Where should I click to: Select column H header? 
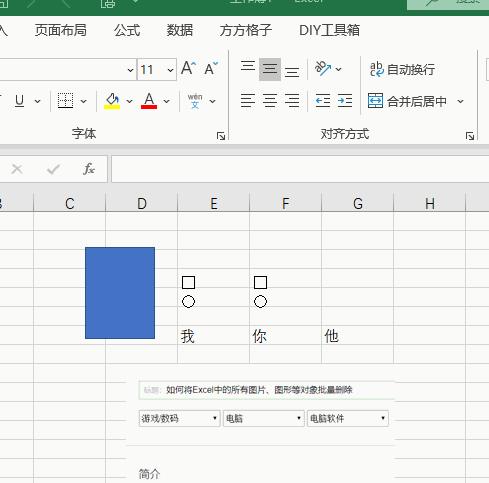[x=430, y=203]
